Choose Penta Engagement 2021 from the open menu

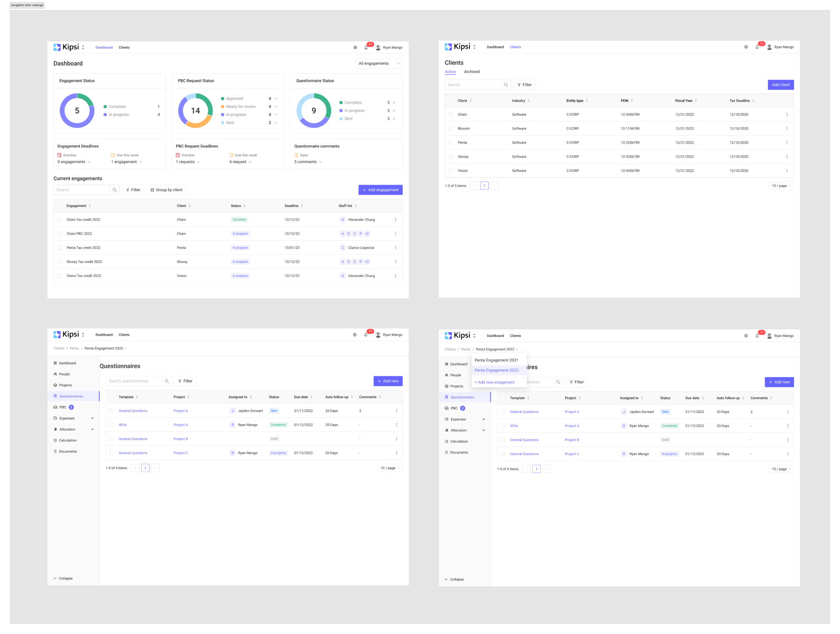[x=496, y=360]
